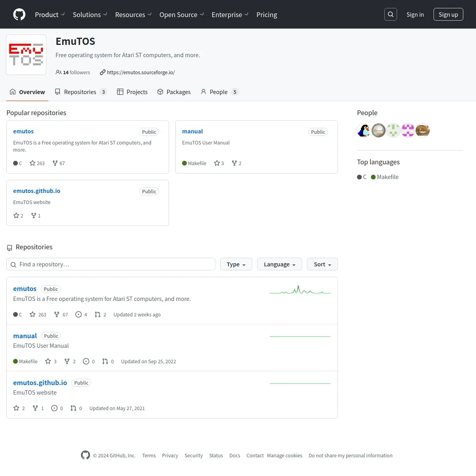Open the emutos.sourceforge.io website link

pyautogui.click(x=141, y=72)
